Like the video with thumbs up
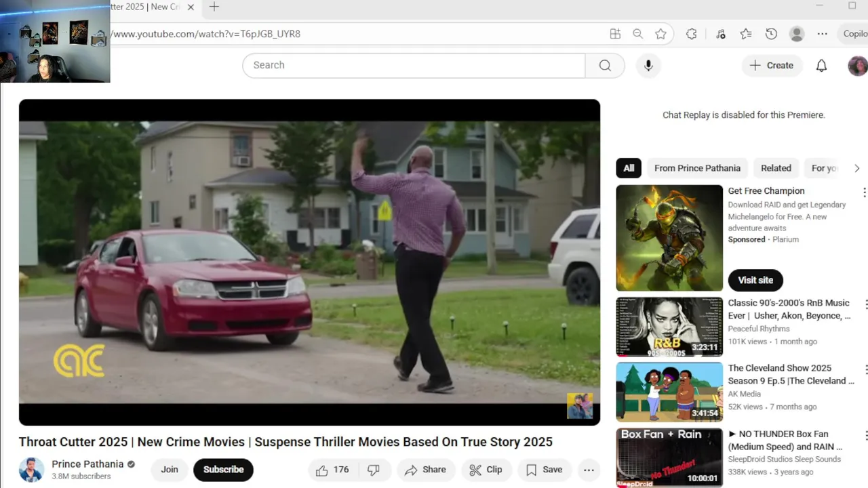Screen dimensions: 868x488 tap(333, 470)
